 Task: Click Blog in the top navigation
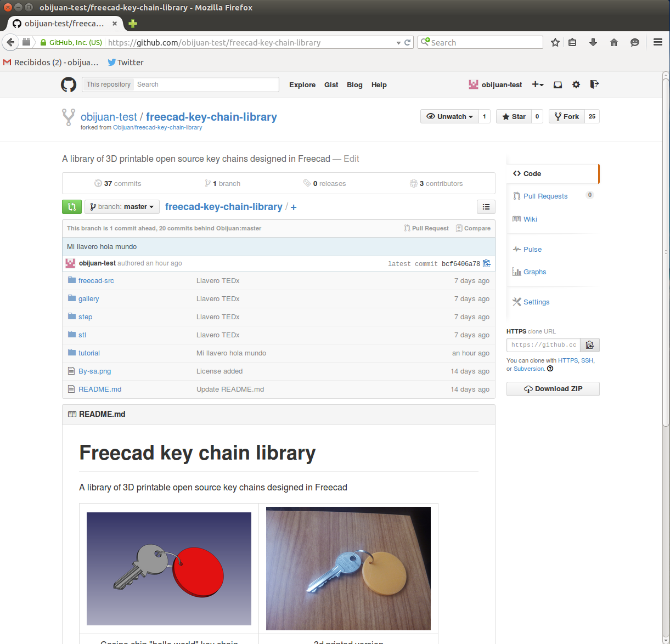tap(354, 84)
